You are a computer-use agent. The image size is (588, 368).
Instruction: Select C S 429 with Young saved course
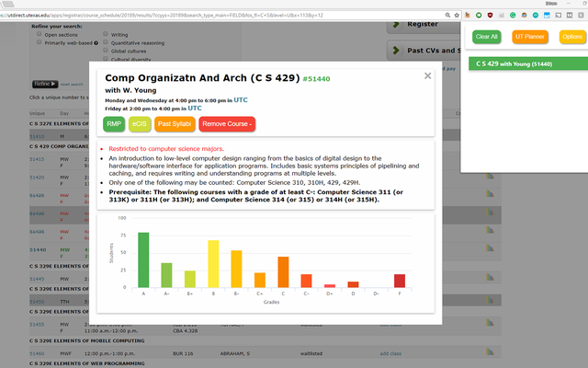click(524, 64)
